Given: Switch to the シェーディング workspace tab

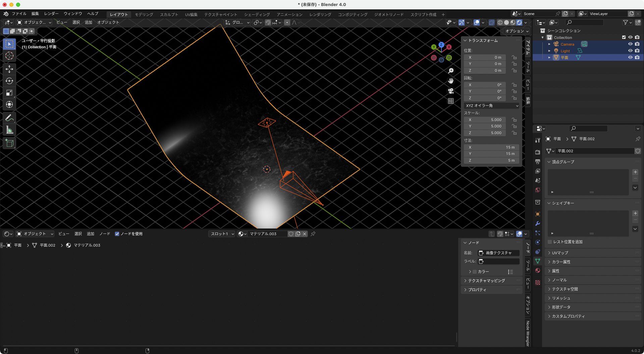Looking at the screenshot, I should (x=258, y=14).
